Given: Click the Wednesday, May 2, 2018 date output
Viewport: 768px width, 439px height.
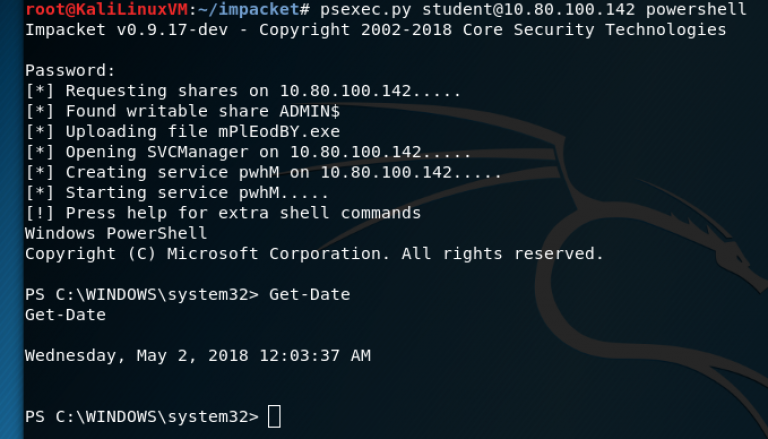Looking at the screenshot, I should (x=197, y=355).
